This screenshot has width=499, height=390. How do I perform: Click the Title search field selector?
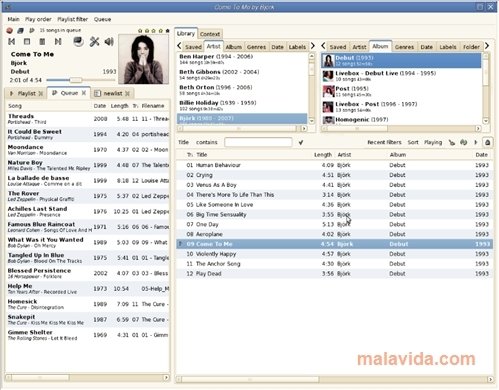click(x=183, y=142)
